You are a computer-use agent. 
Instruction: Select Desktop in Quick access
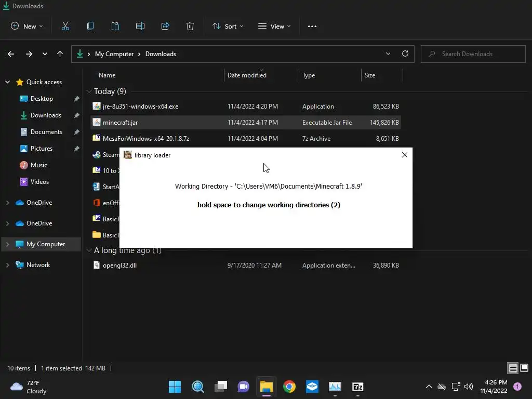[x=42, y=99]
